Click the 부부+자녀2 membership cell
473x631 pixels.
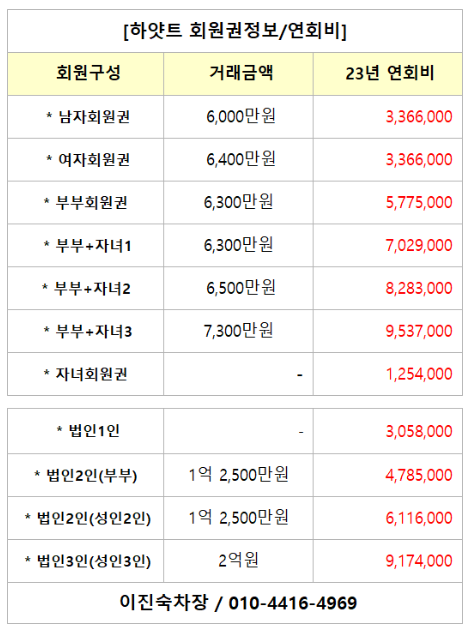click(x=87, y=289)
